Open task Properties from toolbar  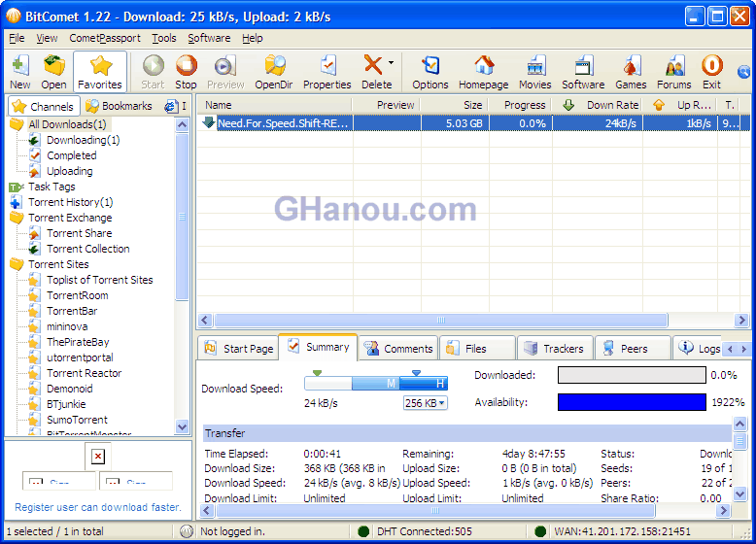coord(326,72)
